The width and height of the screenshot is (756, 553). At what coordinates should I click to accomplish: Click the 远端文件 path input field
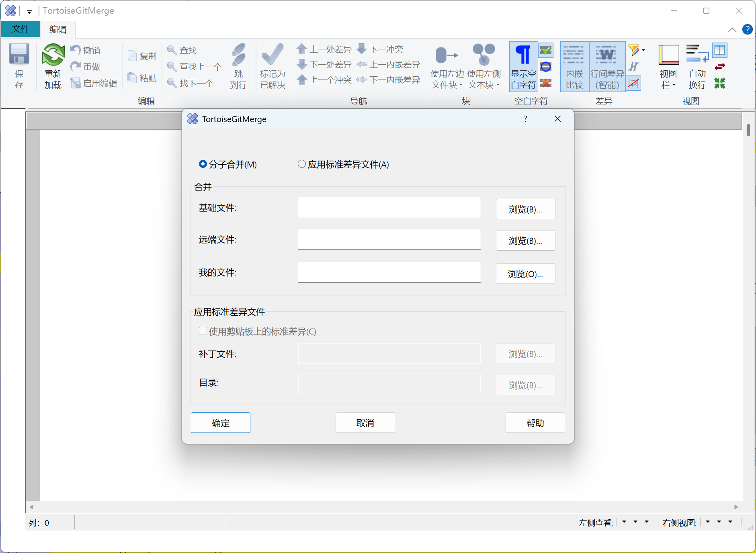point(389,239)
